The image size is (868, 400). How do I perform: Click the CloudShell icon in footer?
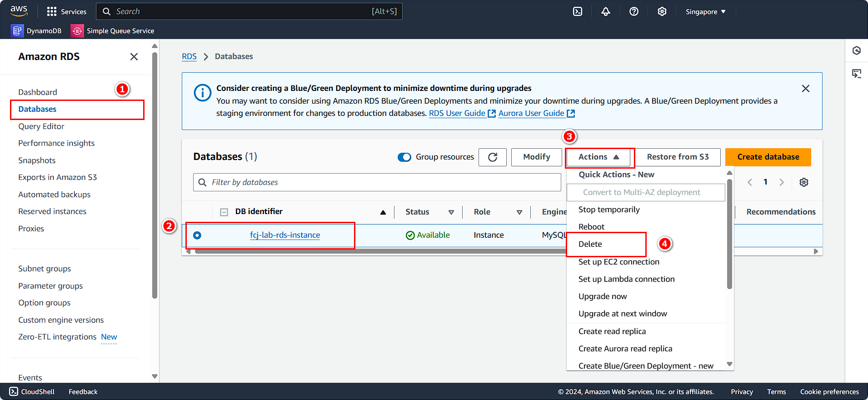(x=14, y=391)
